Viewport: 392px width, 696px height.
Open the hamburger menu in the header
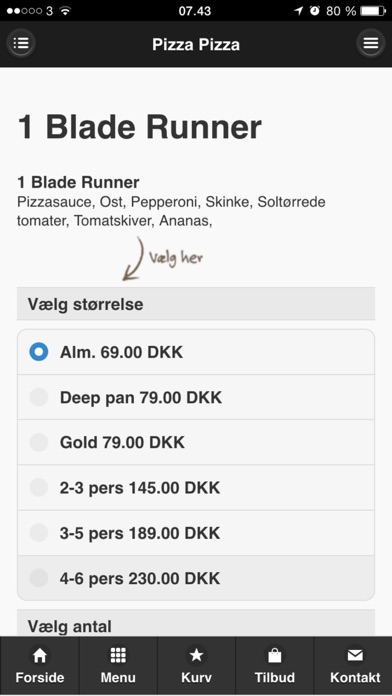(x=371, y=44)
